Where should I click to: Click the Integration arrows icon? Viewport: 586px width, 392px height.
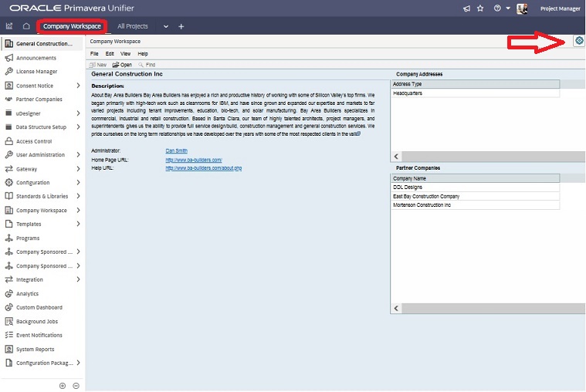[9, 279]
